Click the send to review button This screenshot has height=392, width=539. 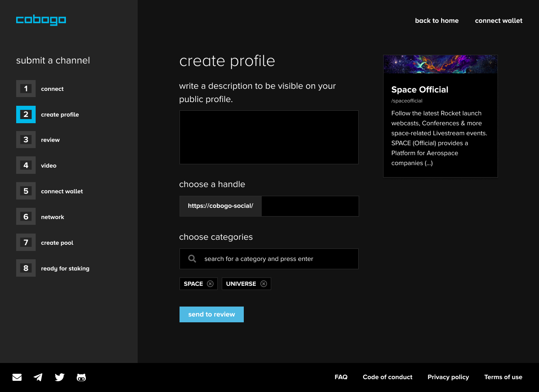tap(211, 314)
